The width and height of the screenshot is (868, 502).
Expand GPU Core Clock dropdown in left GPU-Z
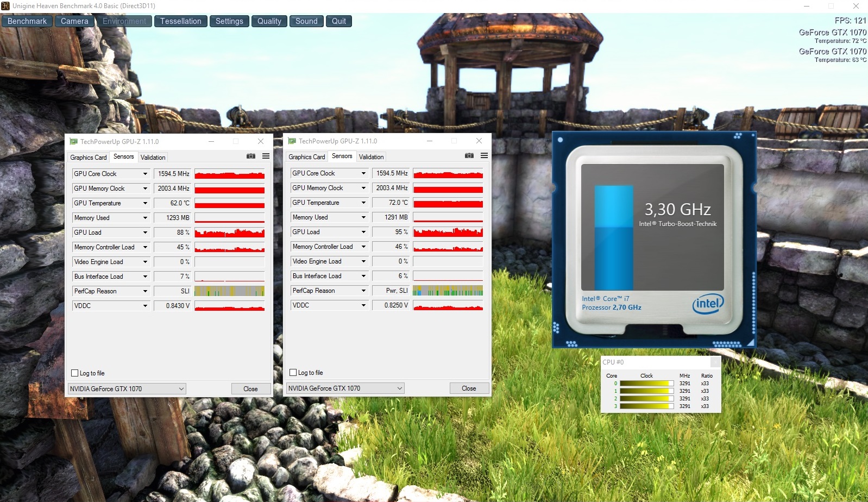[x=145, y=174]
